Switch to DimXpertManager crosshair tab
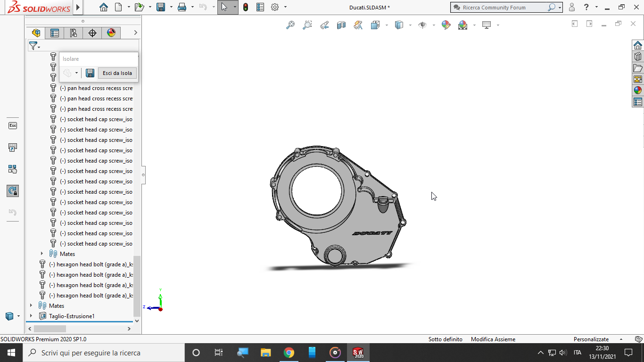Viewport: 644px width, 362px height. (x=92, y=33)
